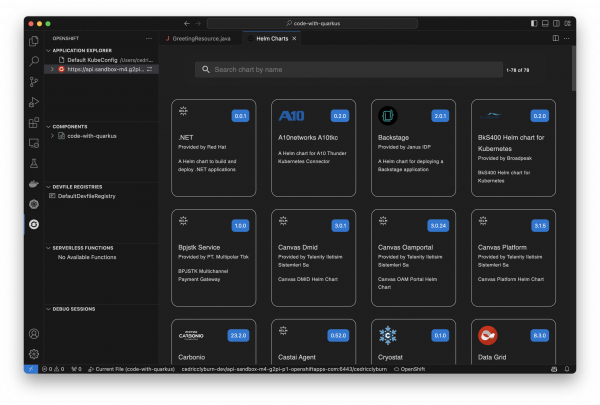
Task: Open the Testing flask icon
Action: click(34, 162)
